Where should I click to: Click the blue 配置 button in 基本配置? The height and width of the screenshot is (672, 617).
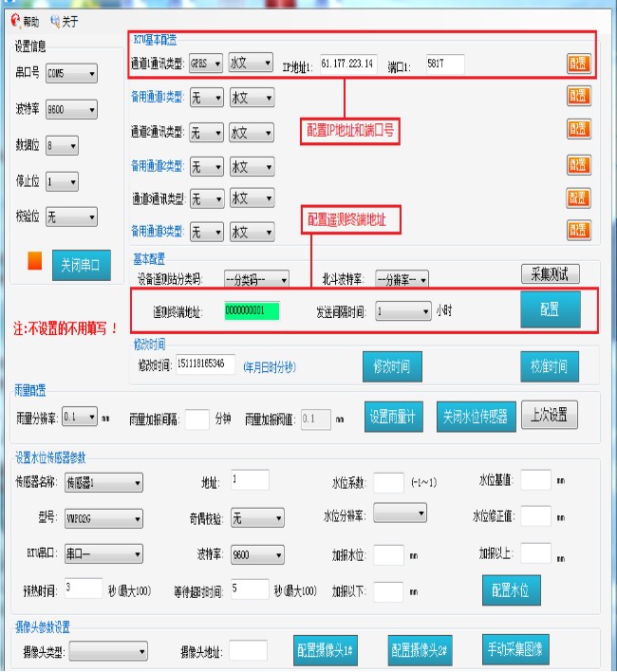pyautogui.click(x=551, y=309)
